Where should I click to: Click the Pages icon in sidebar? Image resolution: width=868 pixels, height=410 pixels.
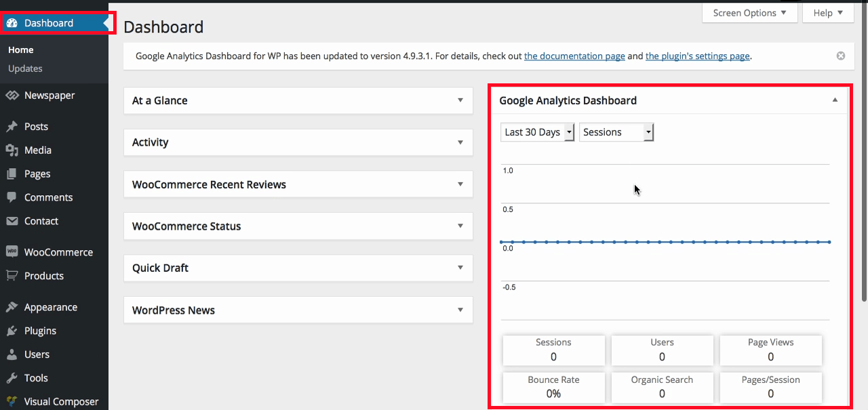click(x=12, y=174)
